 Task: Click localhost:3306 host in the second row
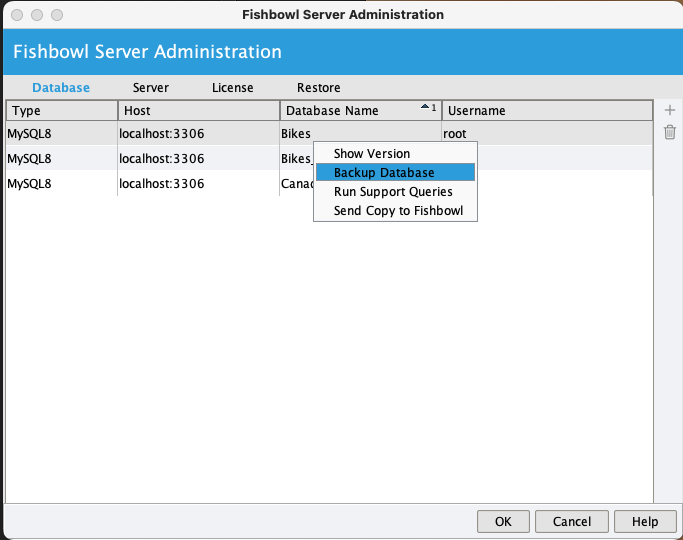(199, 159)
